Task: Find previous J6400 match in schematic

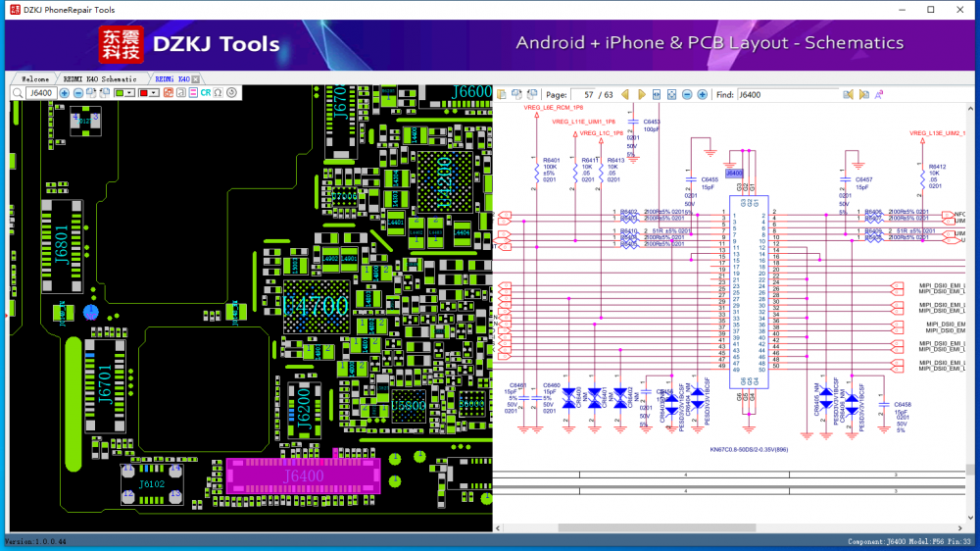Action: (849, 94)
